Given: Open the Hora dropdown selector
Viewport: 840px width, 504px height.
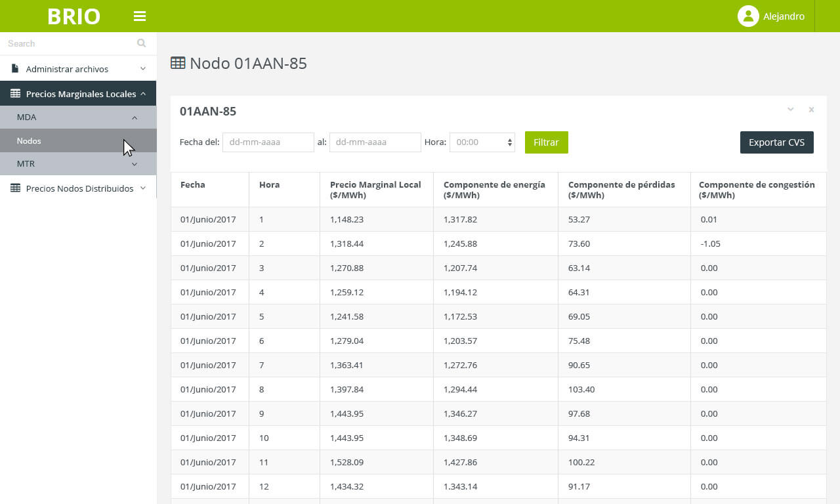Looking at the screenshot, I should click(x=482, y=142).
